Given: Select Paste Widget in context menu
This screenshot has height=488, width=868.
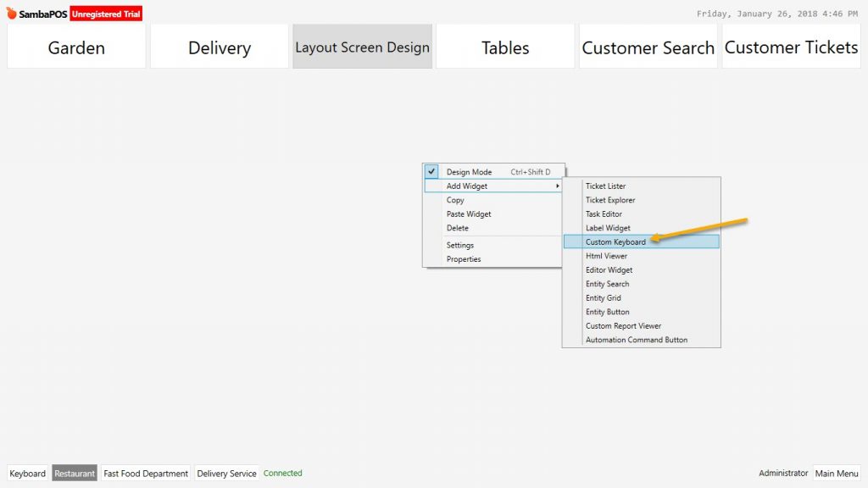Looking at the screenshot, I should (x=492, y=213).
